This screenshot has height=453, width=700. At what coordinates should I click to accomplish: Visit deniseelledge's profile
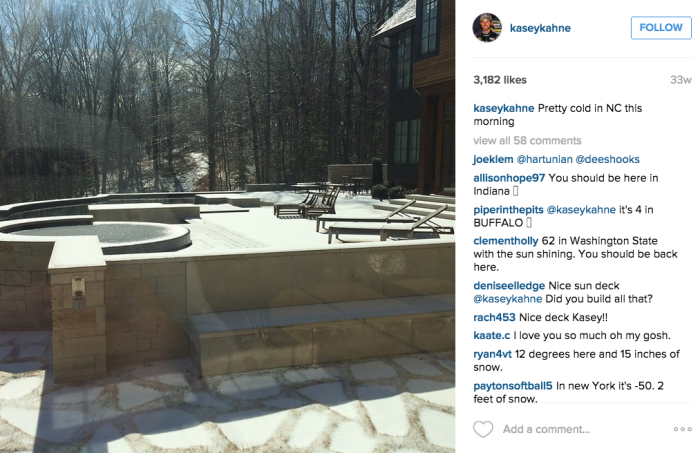coord(509,286)
